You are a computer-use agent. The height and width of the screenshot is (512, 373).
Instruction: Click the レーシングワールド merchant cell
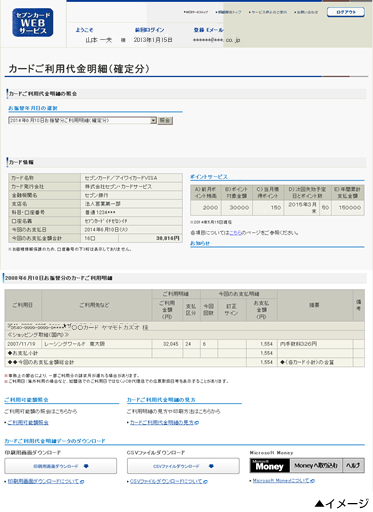pos(97,344)
